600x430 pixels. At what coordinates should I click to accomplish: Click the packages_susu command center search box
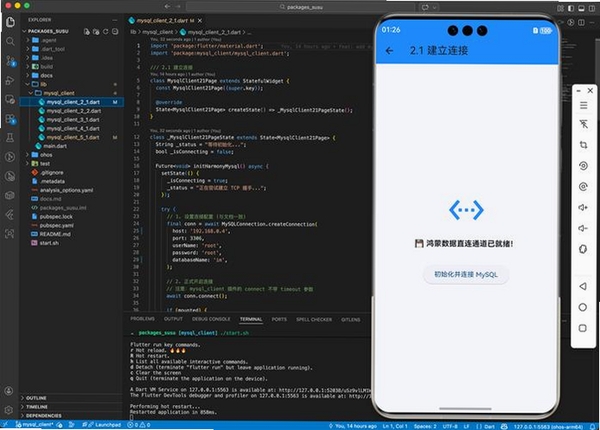click(300, 7)
